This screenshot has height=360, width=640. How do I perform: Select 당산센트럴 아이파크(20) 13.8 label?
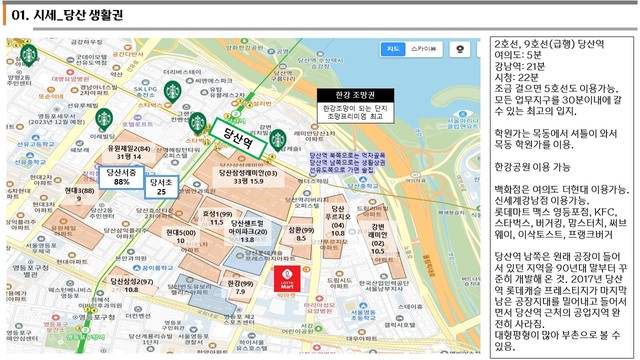coord(248,231)
